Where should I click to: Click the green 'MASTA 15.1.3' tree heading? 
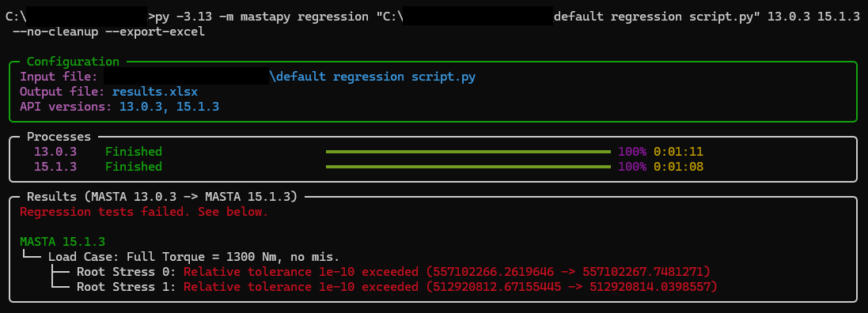pos(63,242)
